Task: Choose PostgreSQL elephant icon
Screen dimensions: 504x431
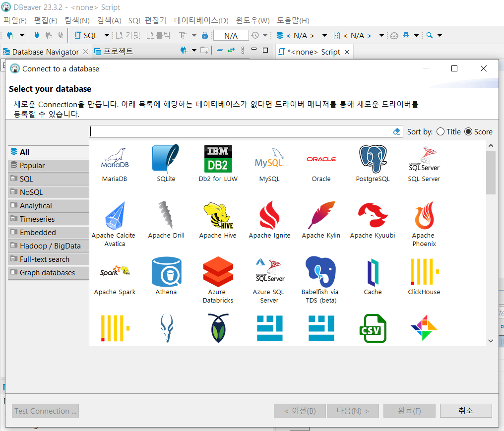Action: (373, 163)
